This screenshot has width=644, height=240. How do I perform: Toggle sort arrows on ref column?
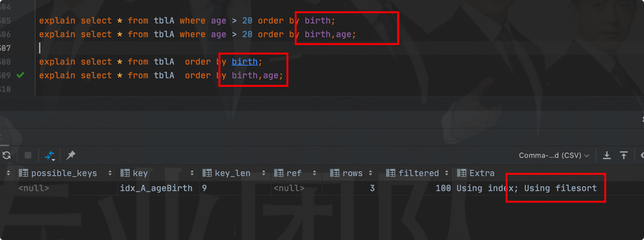[315, 173]
